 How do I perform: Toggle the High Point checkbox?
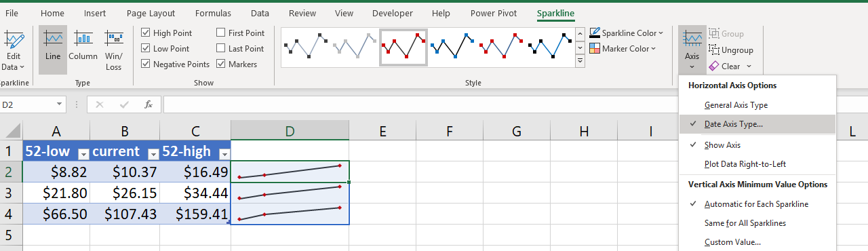coord(146,33)
